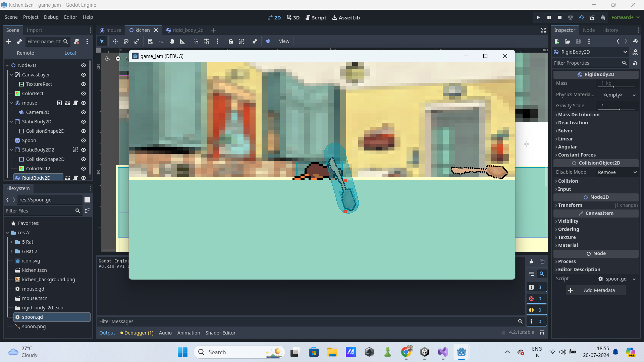Open the Project menu

tap(31, 17)
